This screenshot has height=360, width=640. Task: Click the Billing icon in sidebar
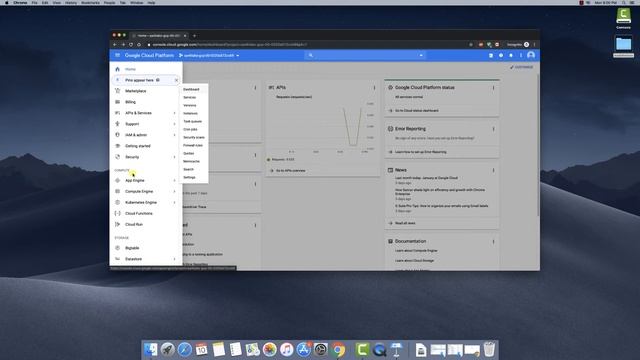pyautogui.click(x=118, y=102)
